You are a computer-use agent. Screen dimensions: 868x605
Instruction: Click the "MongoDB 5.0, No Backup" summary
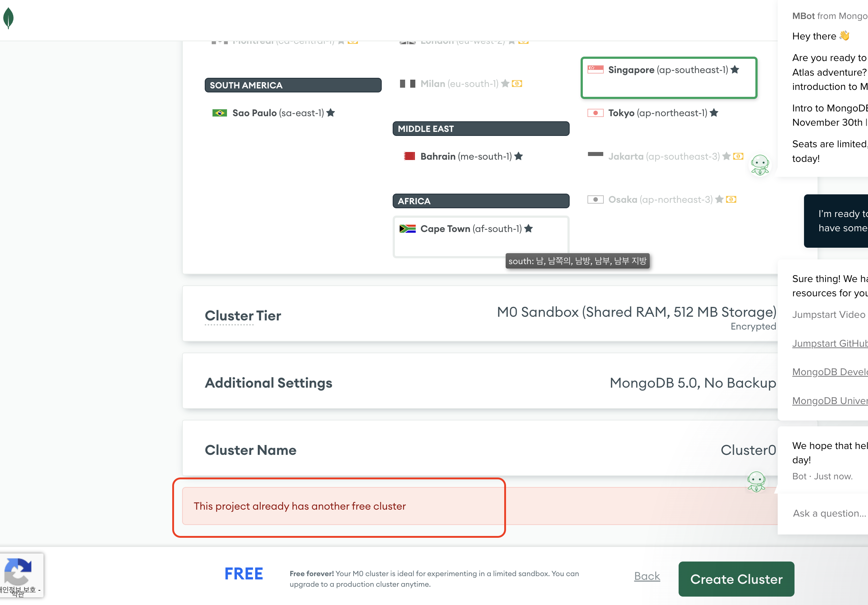692,383
